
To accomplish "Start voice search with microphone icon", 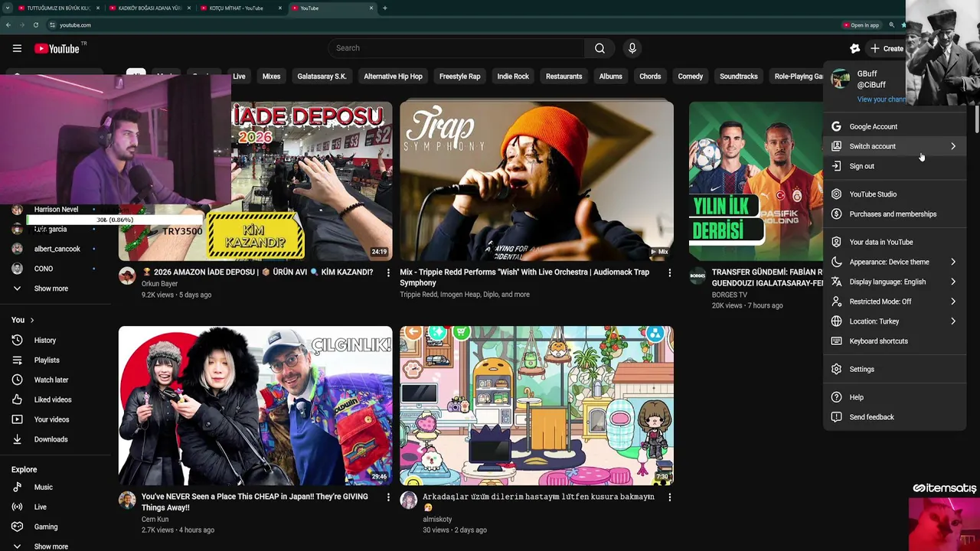I will [632, 48].
